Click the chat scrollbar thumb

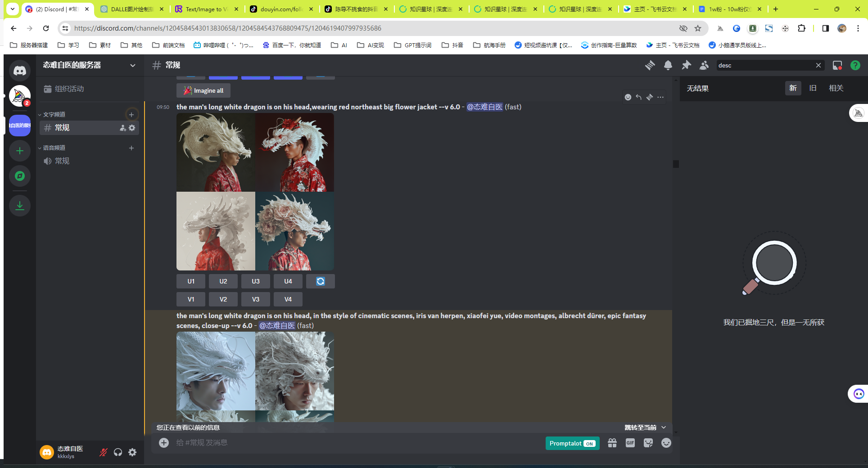pyautogui.click(x=676, y=164)
